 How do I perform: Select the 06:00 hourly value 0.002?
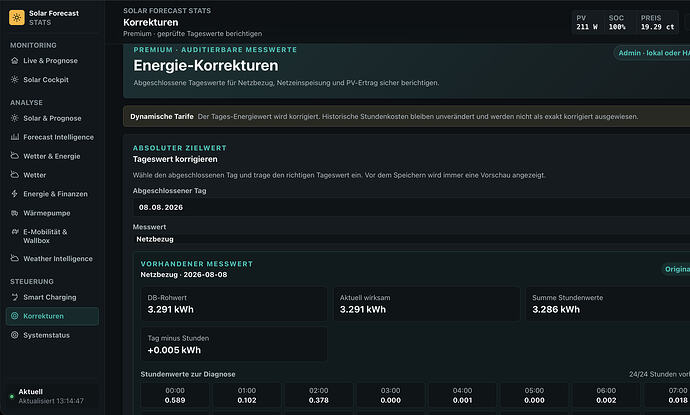pos(606,395)
